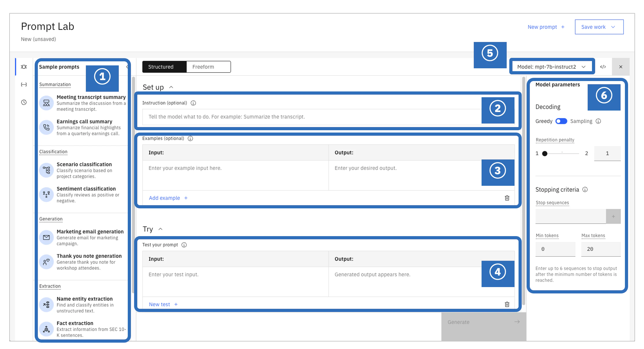Delete the example row with trash icon
Image resolution: width=644 pixels, height=349 pixels.
(x=507, y=198)
